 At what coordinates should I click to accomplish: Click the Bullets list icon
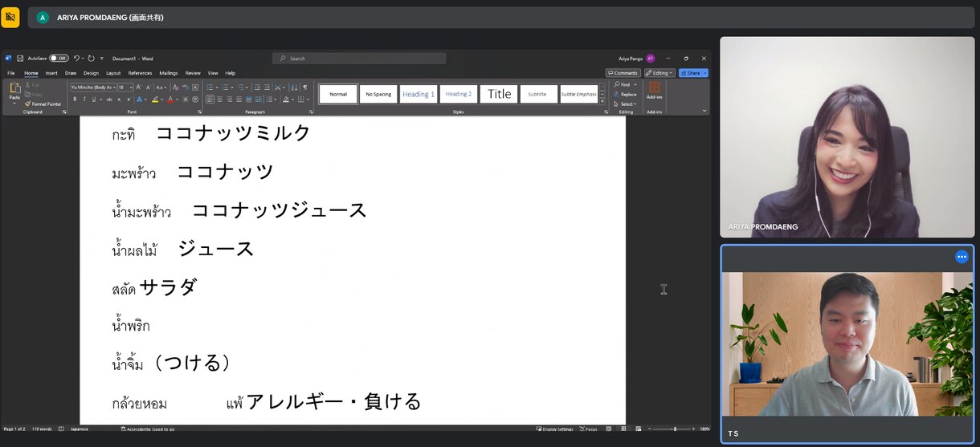pyautogui.click(x=210, y=87)
